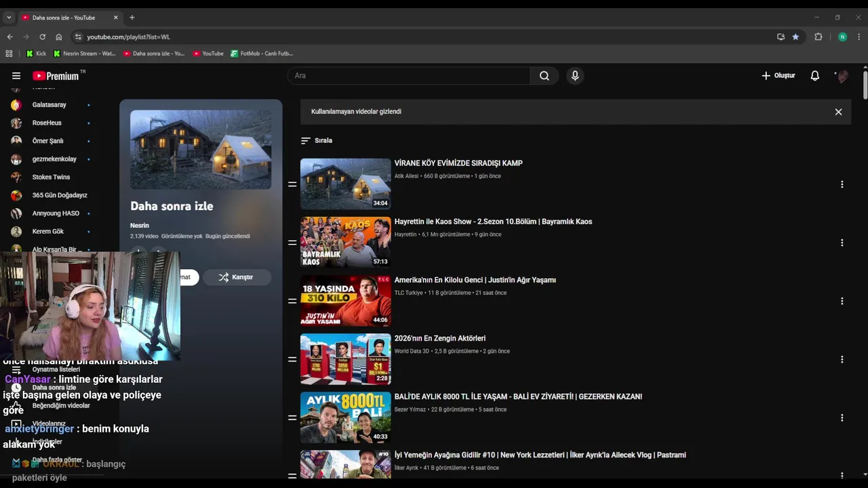868x488 pixels.
Task: Click the YouTube Premium logo
Action: tap(56, 76)
